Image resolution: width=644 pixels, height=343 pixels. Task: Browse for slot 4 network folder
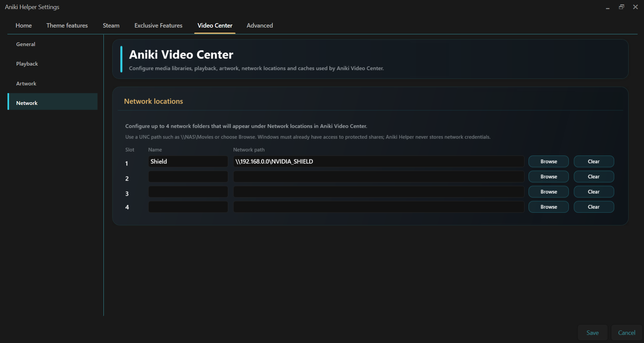coord(549,207)
